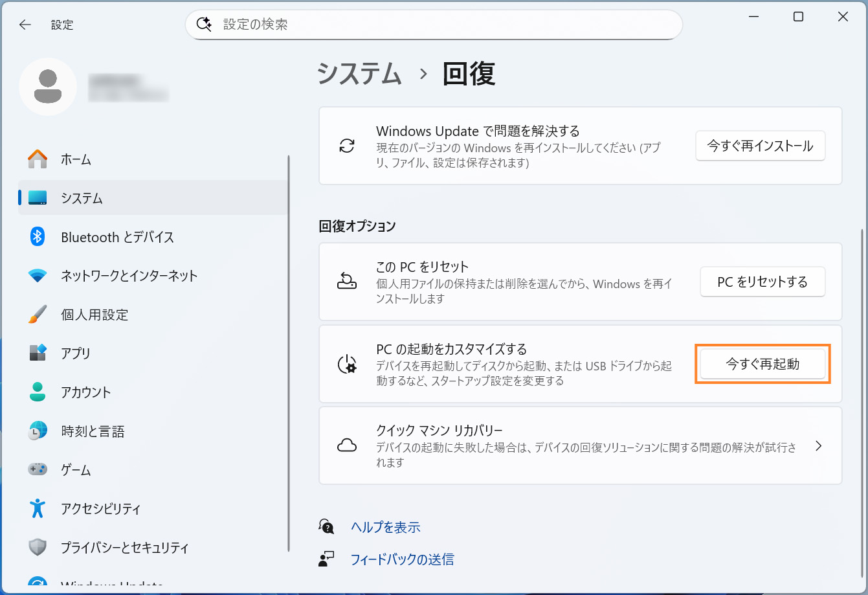Click the help icon beside ヘルプを表示

tap(326, 526)
